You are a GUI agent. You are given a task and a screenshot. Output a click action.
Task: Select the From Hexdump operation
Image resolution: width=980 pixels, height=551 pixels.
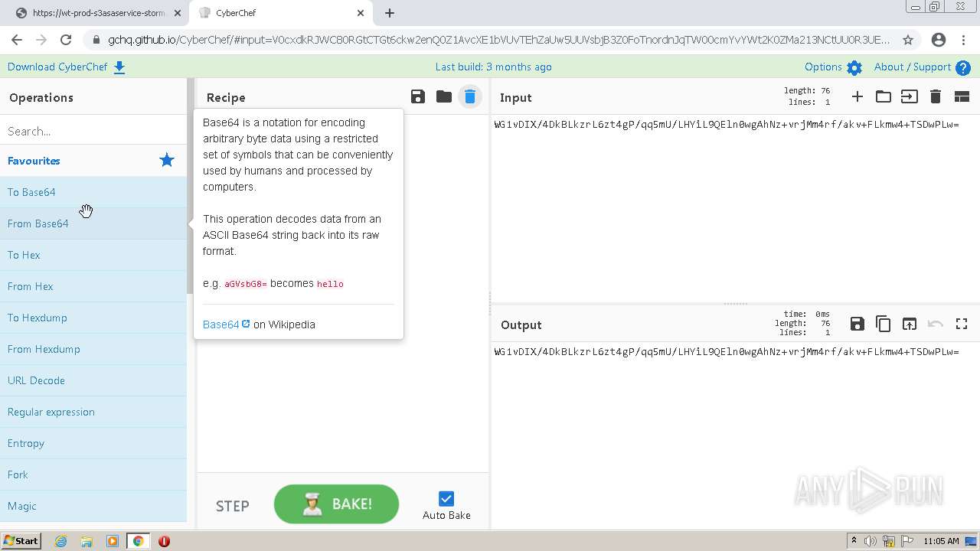(93, 349)
